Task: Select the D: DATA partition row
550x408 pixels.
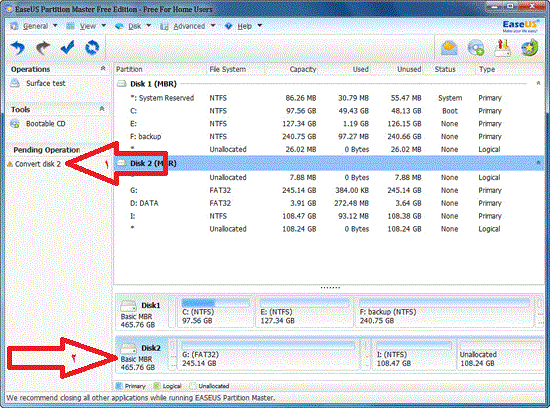Action: (x=328, y=203)
